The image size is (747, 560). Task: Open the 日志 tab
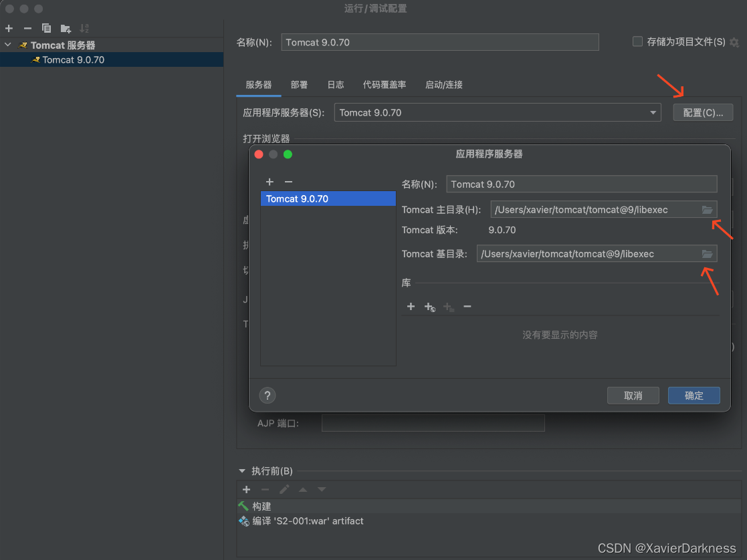point(336,85)
